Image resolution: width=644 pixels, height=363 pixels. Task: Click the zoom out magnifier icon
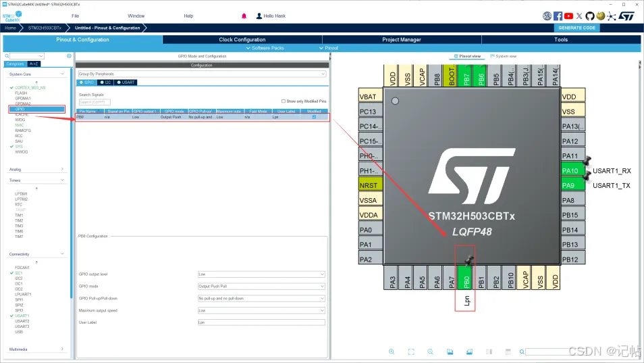430,352
